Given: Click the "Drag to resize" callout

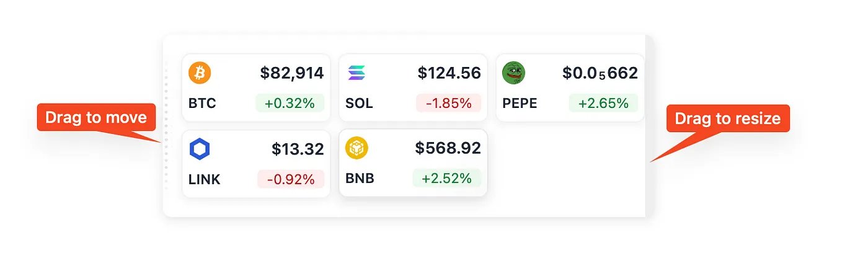Looking at the screenshot, I should coord(727,118).
